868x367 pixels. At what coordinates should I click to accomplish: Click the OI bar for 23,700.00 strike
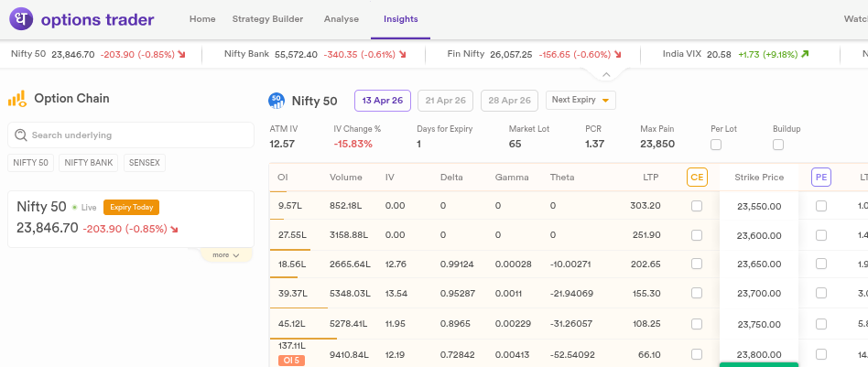(x=298, y=308)
